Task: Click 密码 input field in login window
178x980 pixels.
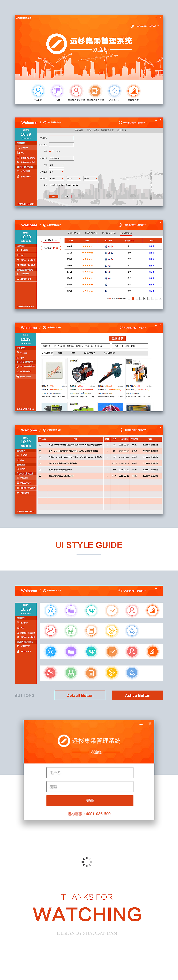Action: 90,787
